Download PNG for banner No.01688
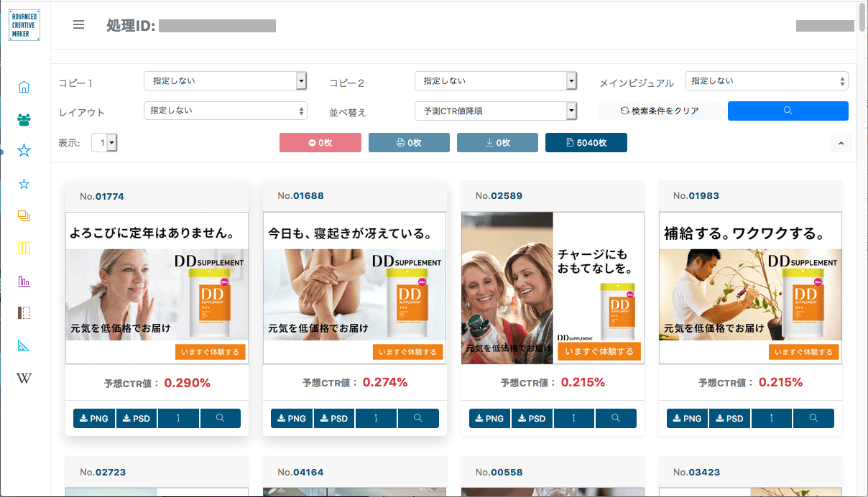This screenshot has height=497, width=868. [292, 418]
